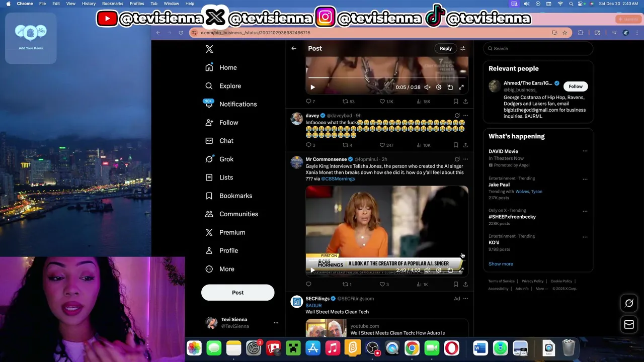Bookmark this page with the star icon
This screenshot has height=362, width=644.
(565, 33)
